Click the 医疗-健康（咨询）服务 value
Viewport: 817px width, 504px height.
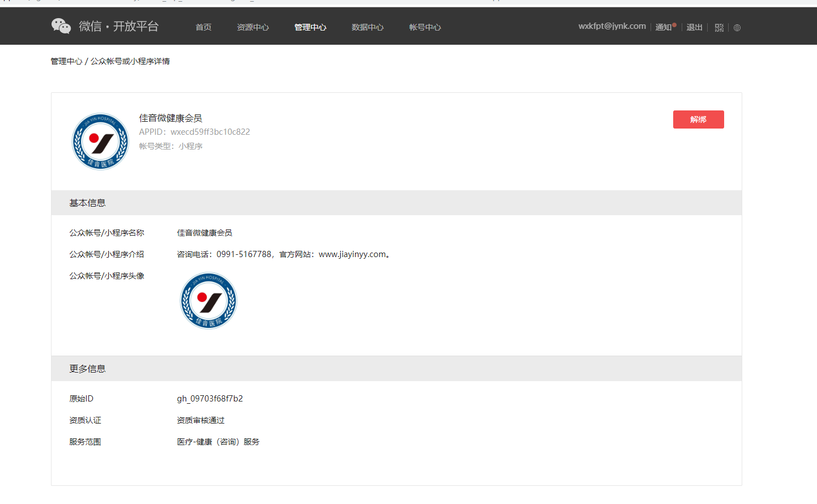point(219,442)
